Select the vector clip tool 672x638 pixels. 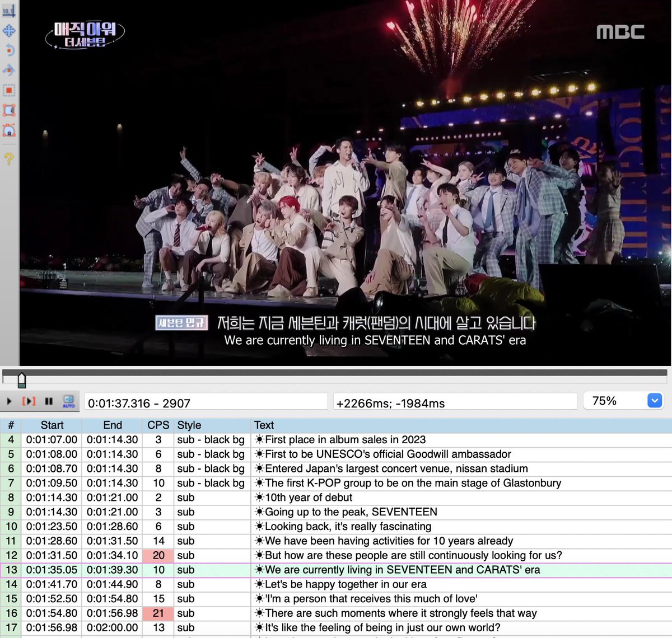click(x=9, y=131)
